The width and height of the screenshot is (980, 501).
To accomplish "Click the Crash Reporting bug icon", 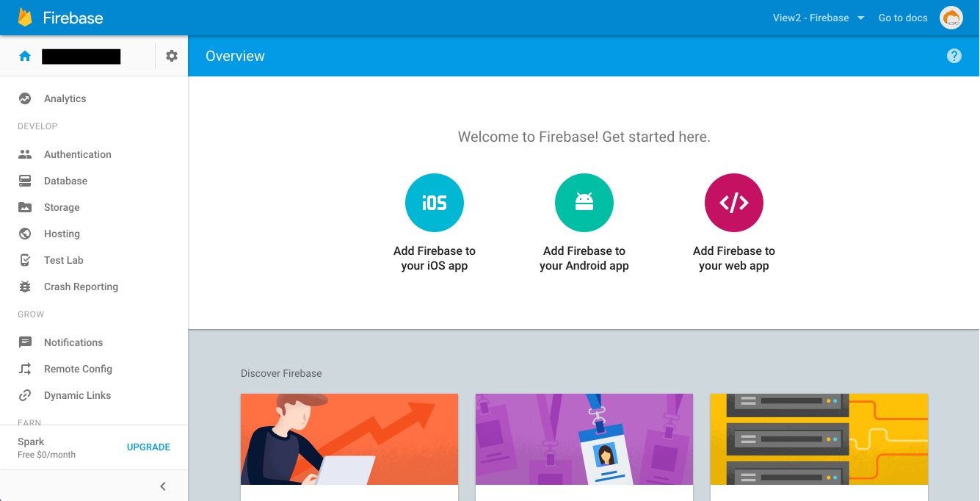I will coord(25,286).
